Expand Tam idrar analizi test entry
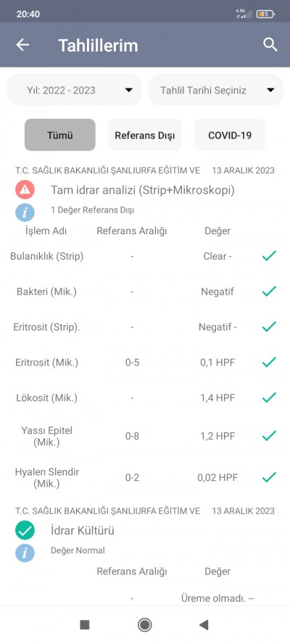Image resolution: width=290 pixels, height=644 pixels. click(x=143, y=190)
